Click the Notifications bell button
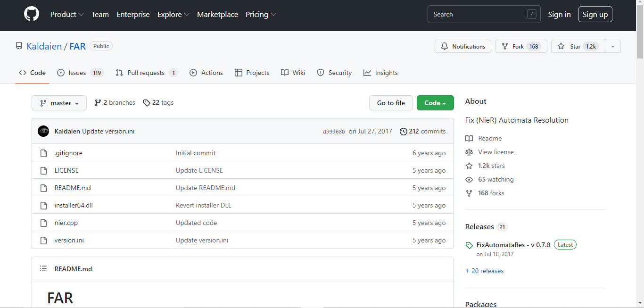644x308 pixels. point(462,46)
